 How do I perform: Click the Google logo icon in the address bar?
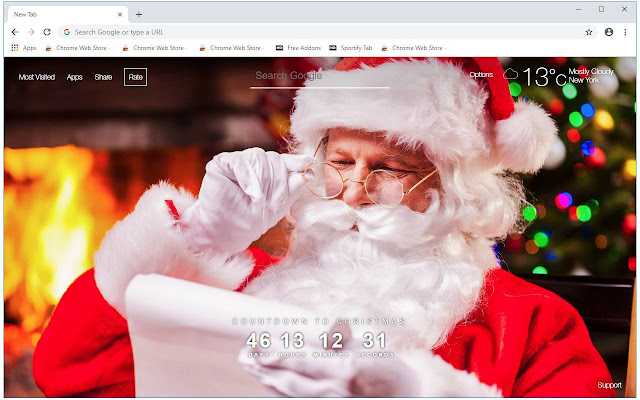pos(67,32)
